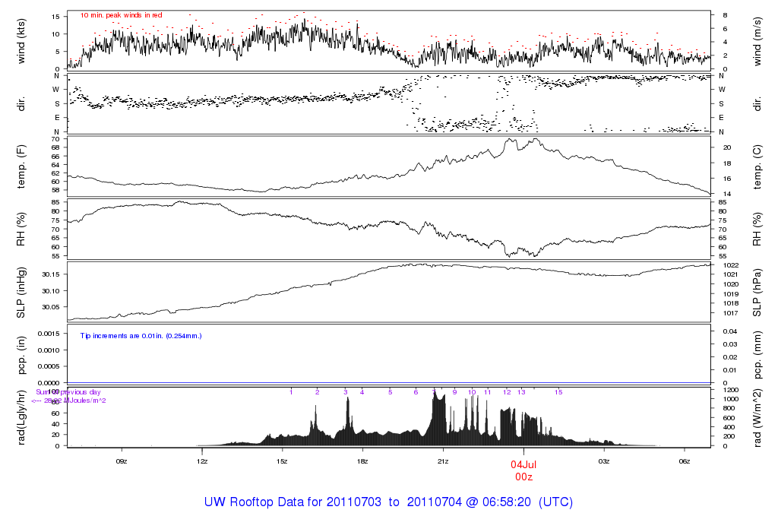Click the 09z time axis label

[122, 461]
